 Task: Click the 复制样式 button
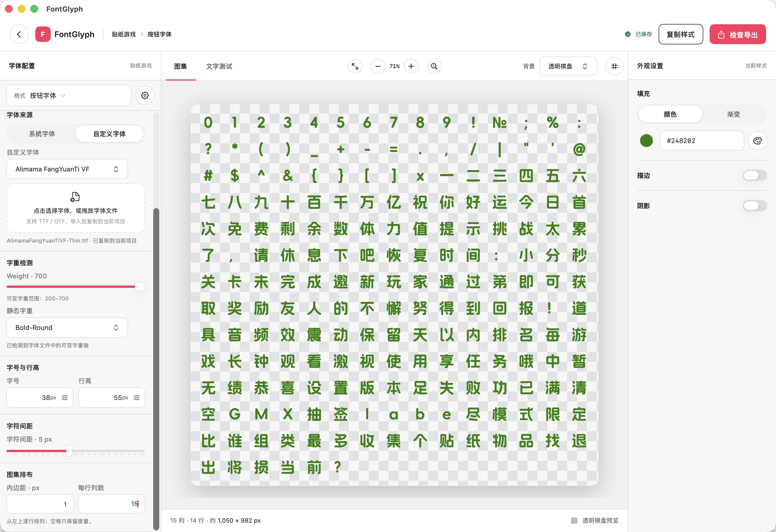tap(680, 34)
